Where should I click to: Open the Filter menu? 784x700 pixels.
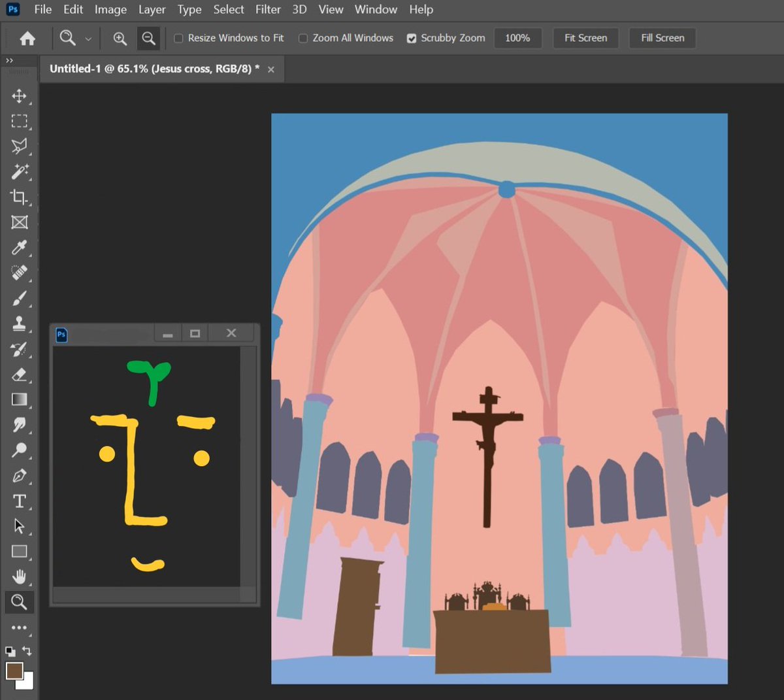click(268, 9)
